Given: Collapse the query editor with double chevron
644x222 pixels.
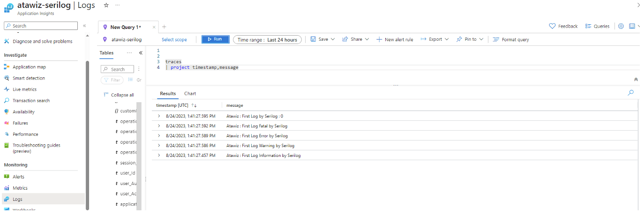Looking at the screenshot, I should [x=636, y=80].
